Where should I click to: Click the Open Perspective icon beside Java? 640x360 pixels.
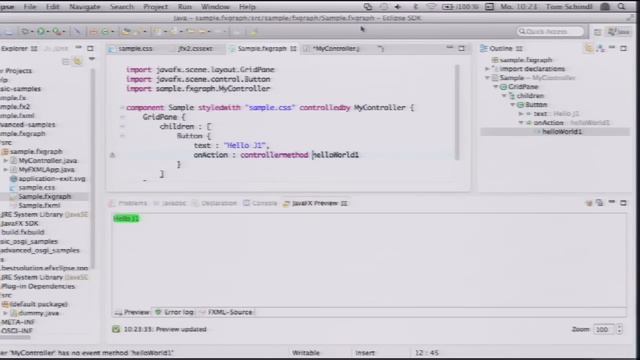pyautogui.click(x=597, y=32)
